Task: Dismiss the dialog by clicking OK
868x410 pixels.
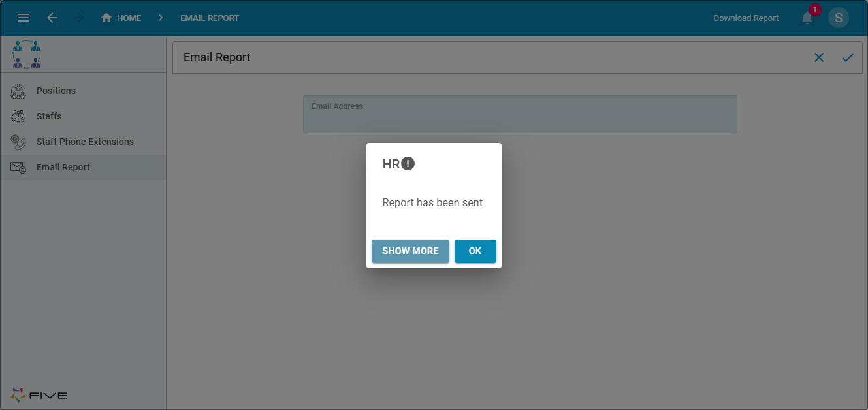Action: (x=475, y=251)
